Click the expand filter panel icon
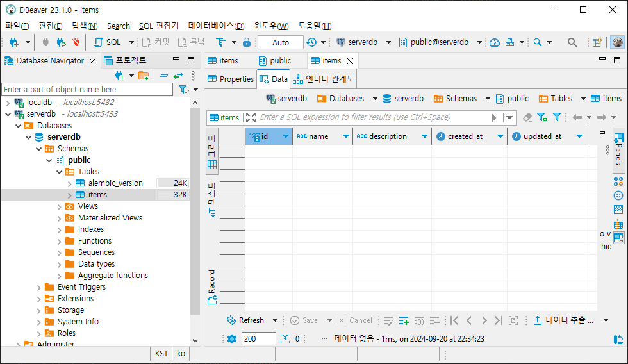Viewport: 628px width, 364px height. (251, 117)
